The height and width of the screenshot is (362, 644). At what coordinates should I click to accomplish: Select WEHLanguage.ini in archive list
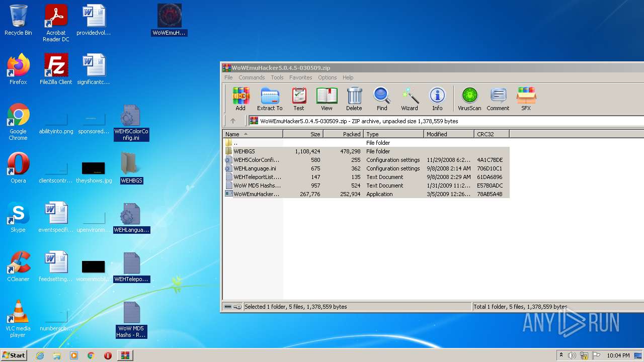click(x=366, y=168)
